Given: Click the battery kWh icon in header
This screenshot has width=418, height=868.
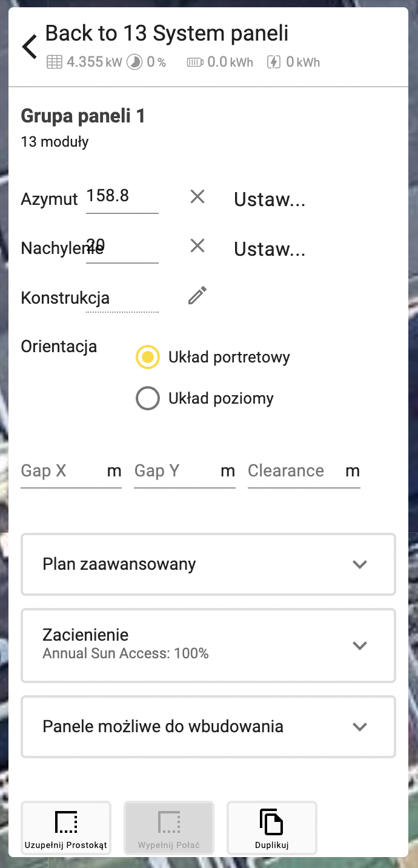Looking at the screenshot, I should click(x=195, y=62).
